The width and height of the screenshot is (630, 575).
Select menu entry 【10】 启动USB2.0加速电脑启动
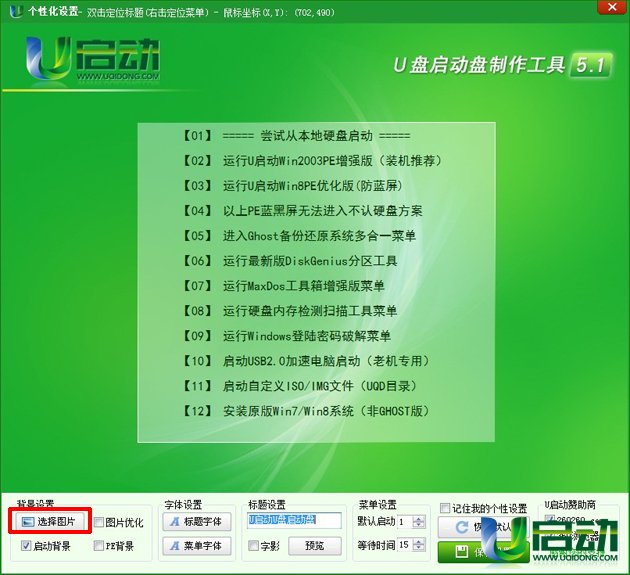(x=305, y=361)
